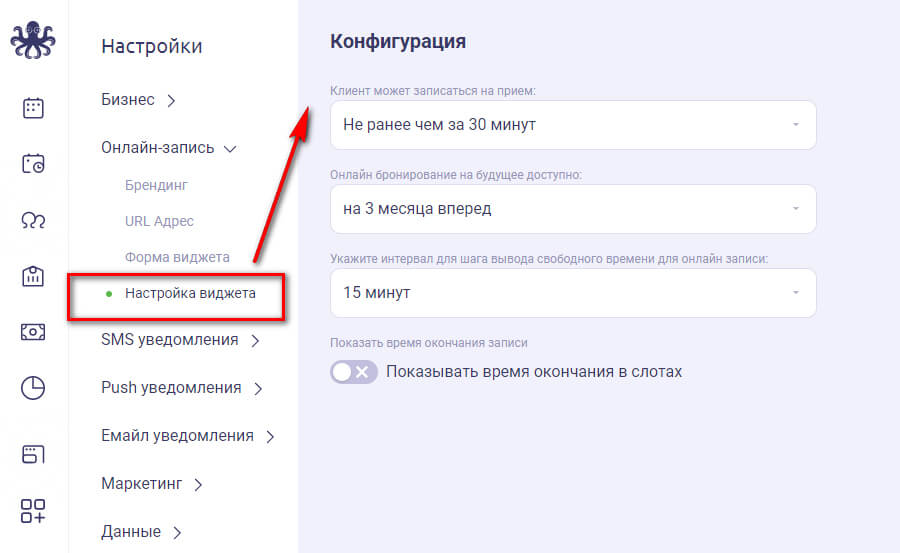Open the '15 минут' interval dropdown
The image size is (900, 553).
click(x=573, y=293)
